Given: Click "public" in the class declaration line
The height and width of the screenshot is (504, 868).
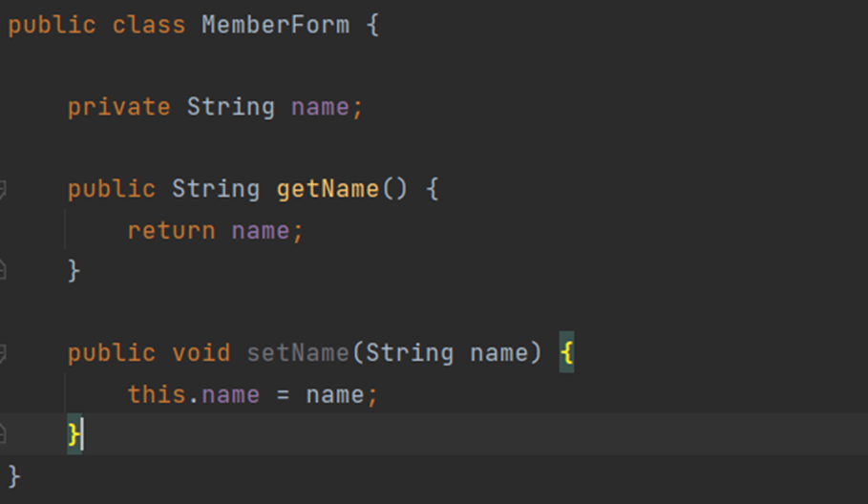Looking at the screenshot, I should coord(52,26).
